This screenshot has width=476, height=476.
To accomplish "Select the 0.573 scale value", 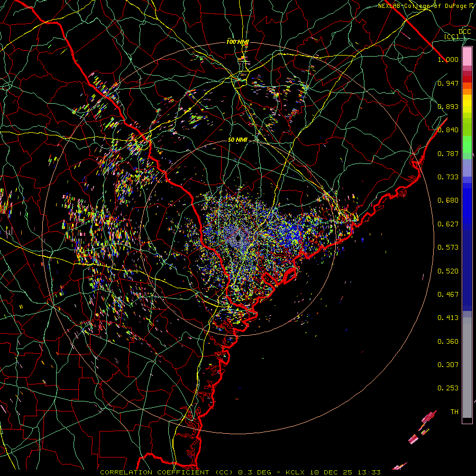I will pos(448,248).
